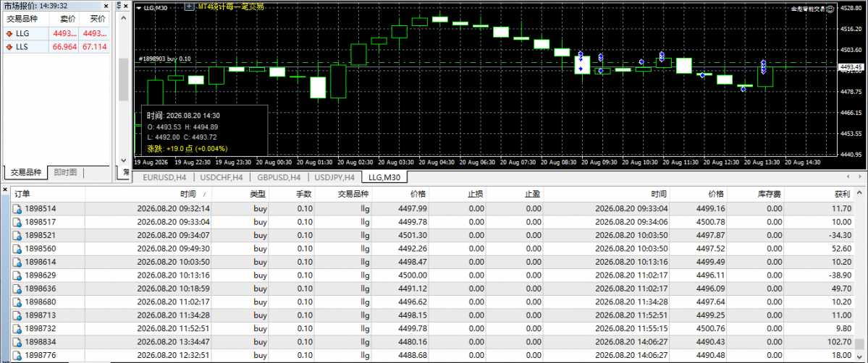Screen dimensions: 868x363
Task: Switch to the 交易品种 tab
Action: coord(26,172)
